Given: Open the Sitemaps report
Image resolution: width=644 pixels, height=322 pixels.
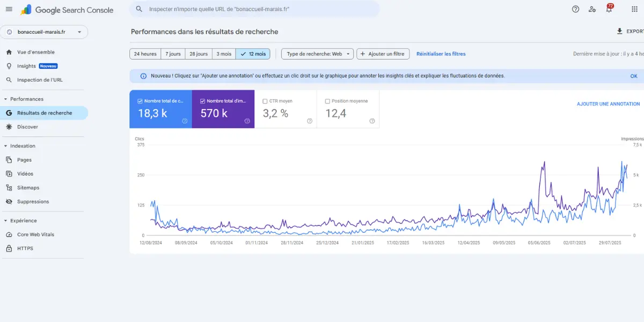Looking at the screenshot, I should (x=30, y=187).
